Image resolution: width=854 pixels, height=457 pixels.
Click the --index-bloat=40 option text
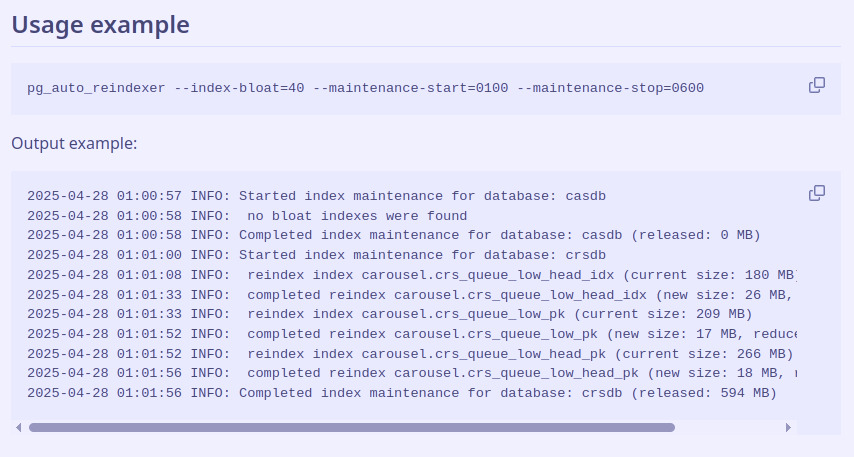[239, 88]
